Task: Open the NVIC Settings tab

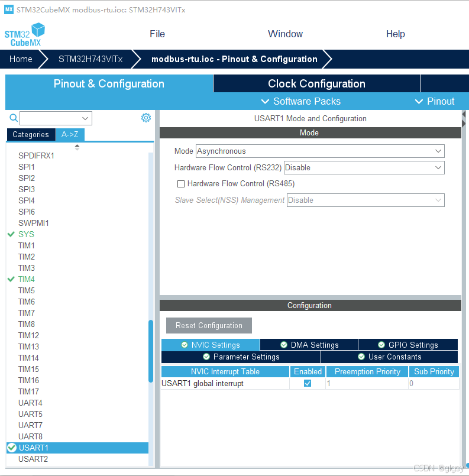Action: coord(211,345)
